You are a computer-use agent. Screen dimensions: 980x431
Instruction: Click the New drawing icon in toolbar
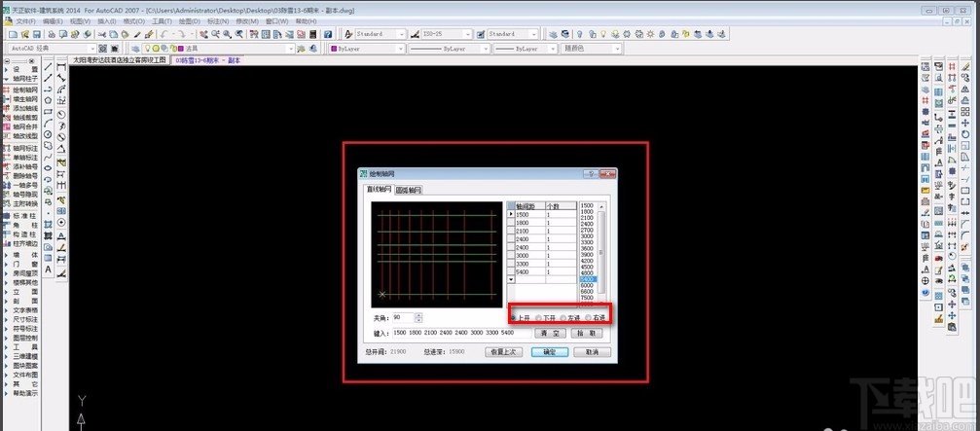tap(13, 34)
